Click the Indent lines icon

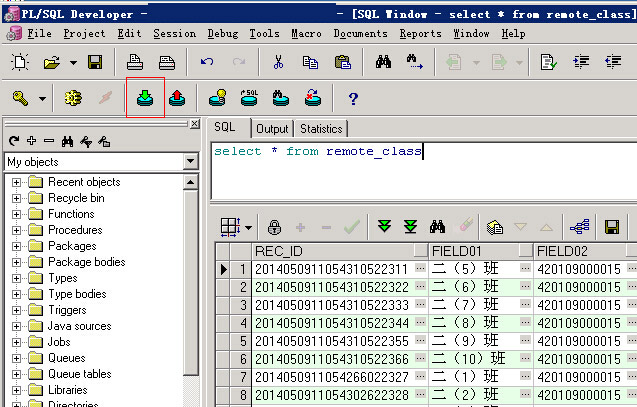[581, 62]
